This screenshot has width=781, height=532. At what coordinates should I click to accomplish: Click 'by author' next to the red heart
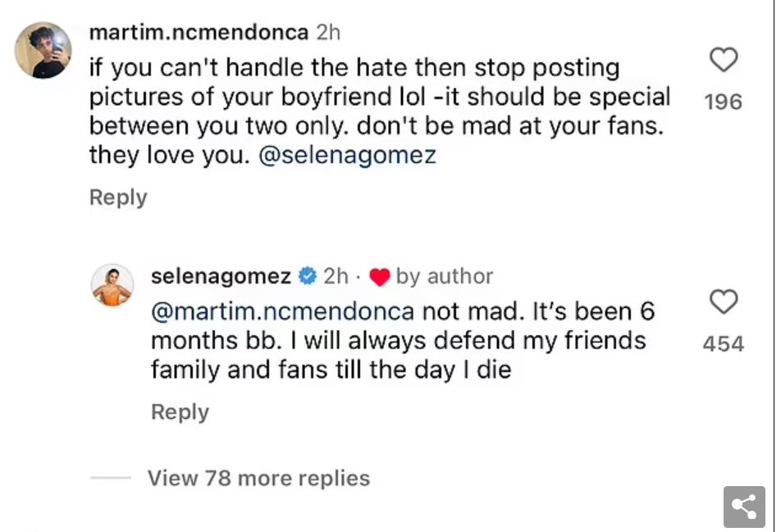443,276
